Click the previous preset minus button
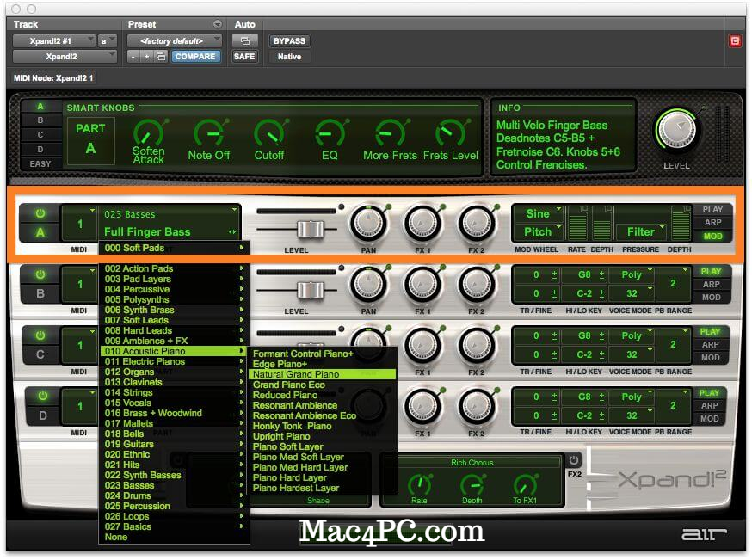752x560 pixels. 133,57
